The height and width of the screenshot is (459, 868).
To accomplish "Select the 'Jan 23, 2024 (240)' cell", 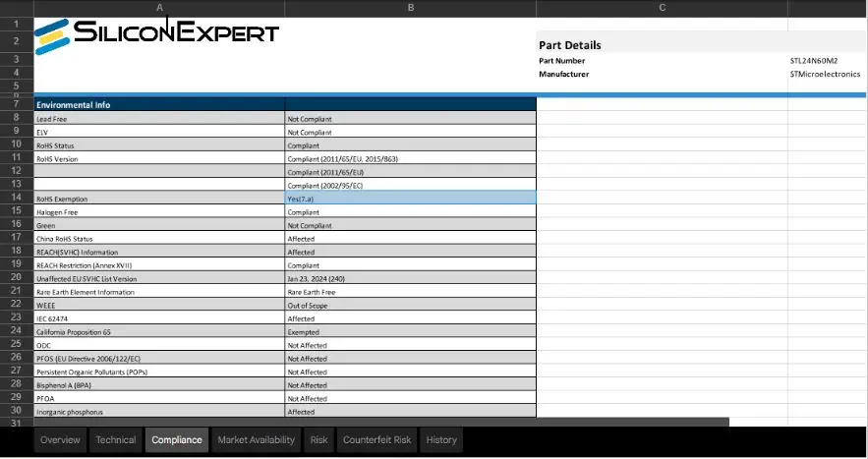I will (410, 278).
